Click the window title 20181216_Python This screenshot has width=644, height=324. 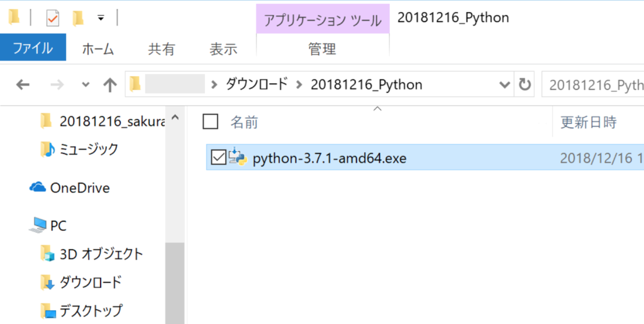453,18
